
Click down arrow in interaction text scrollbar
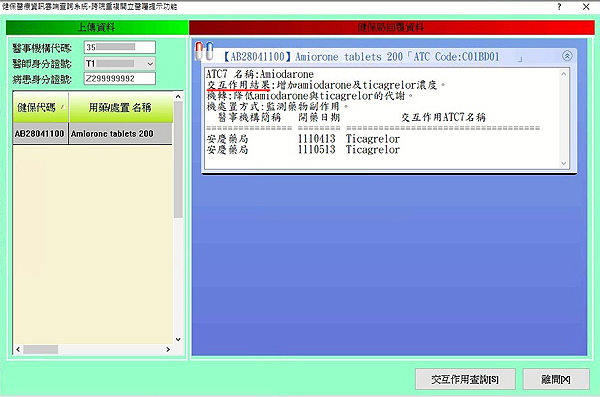[x=564, y=163]
